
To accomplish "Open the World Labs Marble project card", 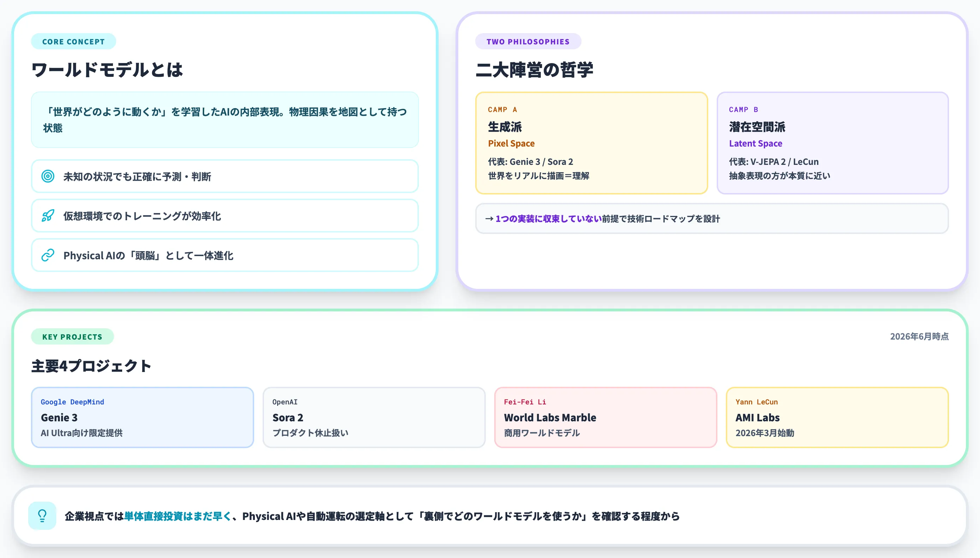I will (x=605, y=417).
